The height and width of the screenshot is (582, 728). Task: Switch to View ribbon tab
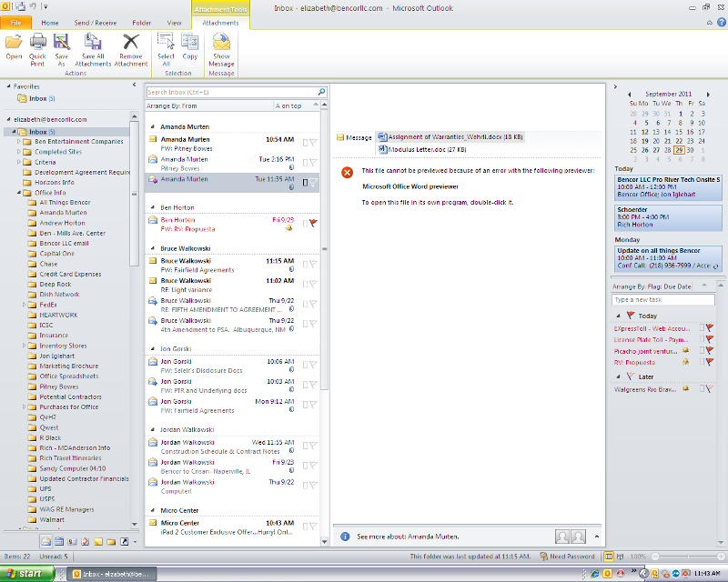pos(174,23)
